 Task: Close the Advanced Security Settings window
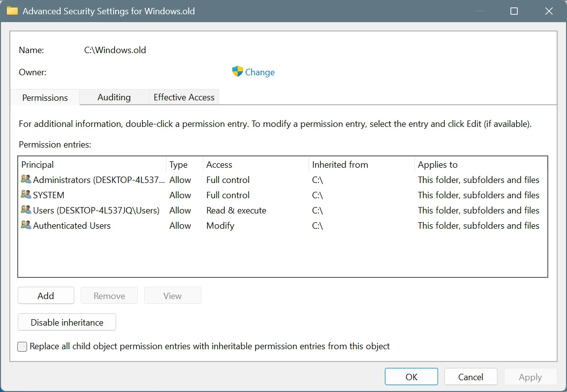(549, 11)
